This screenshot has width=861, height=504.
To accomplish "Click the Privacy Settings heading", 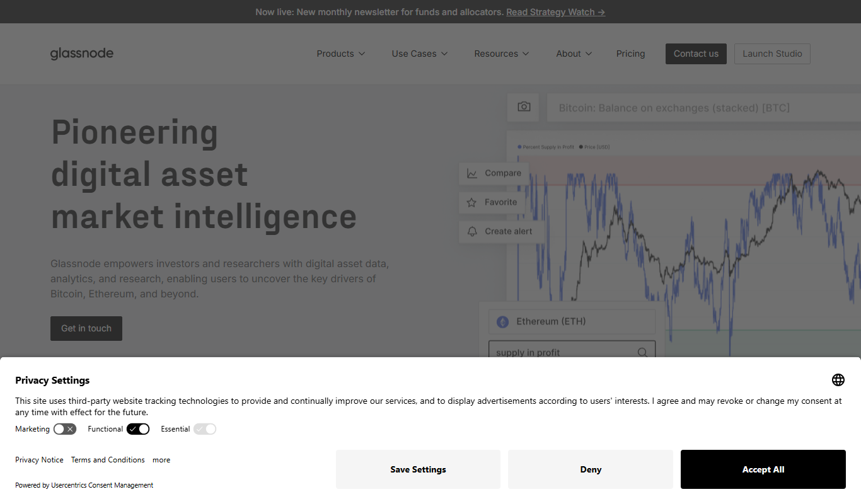I will pos(52,381).
